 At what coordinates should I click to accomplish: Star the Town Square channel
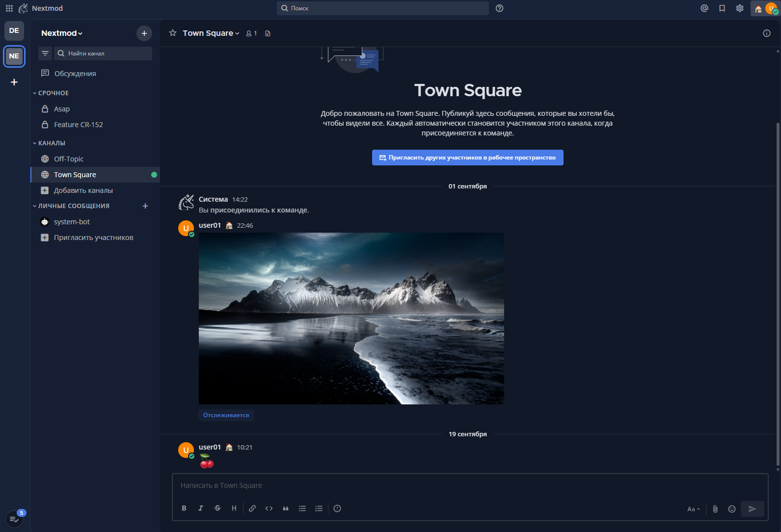coord(173,33)
